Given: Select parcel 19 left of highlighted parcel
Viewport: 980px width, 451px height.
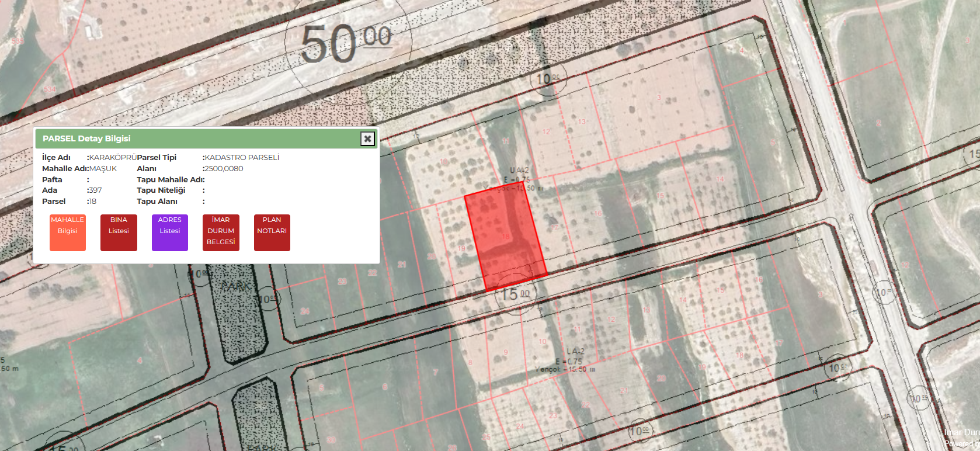Looking at the screenshot, I should (461, 248).
